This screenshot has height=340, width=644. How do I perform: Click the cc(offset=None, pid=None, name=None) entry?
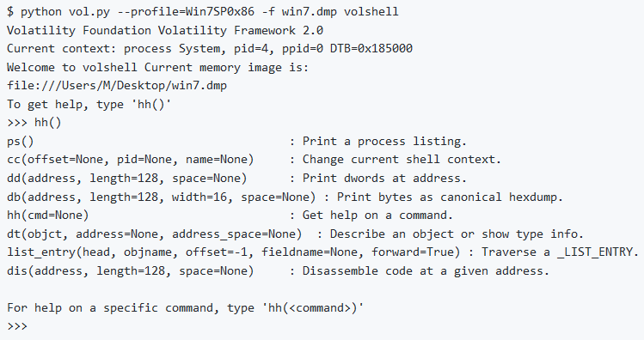(x=131, y=160)
